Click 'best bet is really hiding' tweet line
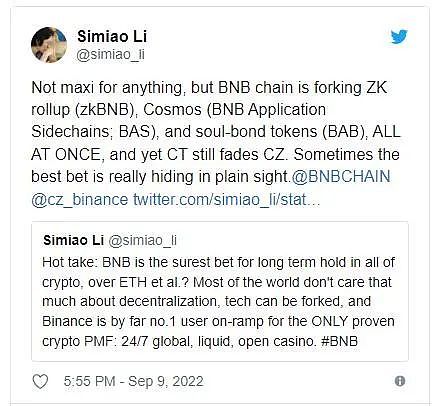This screenshot has width=434, height=406. (211, 176)
